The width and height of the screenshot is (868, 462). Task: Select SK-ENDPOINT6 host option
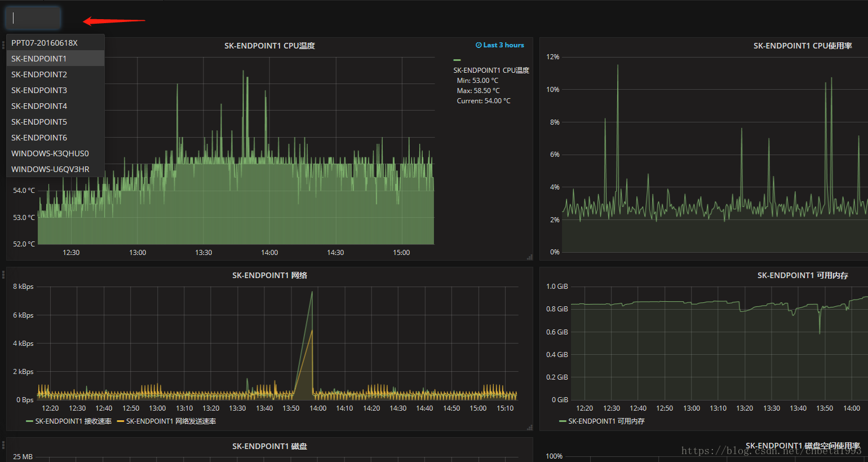point(55,138)
